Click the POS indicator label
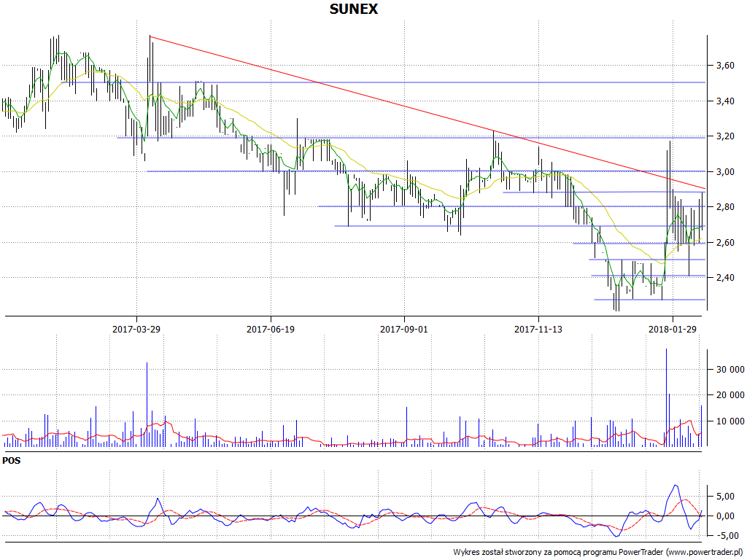 pos(12,461)
